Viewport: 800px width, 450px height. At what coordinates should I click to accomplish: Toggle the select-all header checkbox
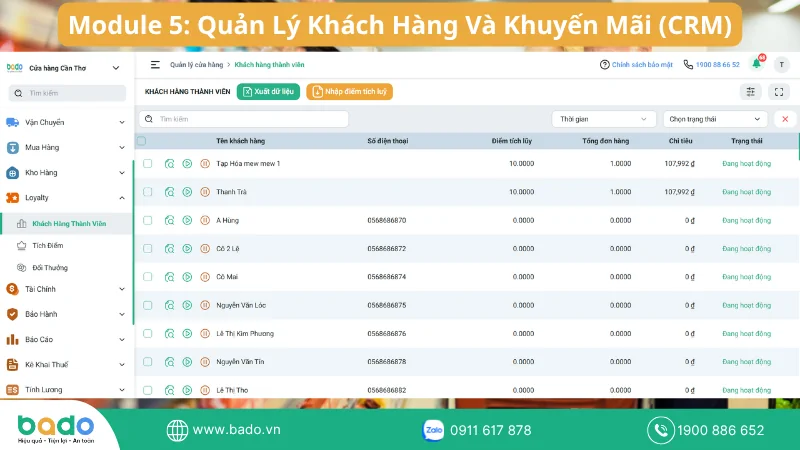tap(142, 141)
